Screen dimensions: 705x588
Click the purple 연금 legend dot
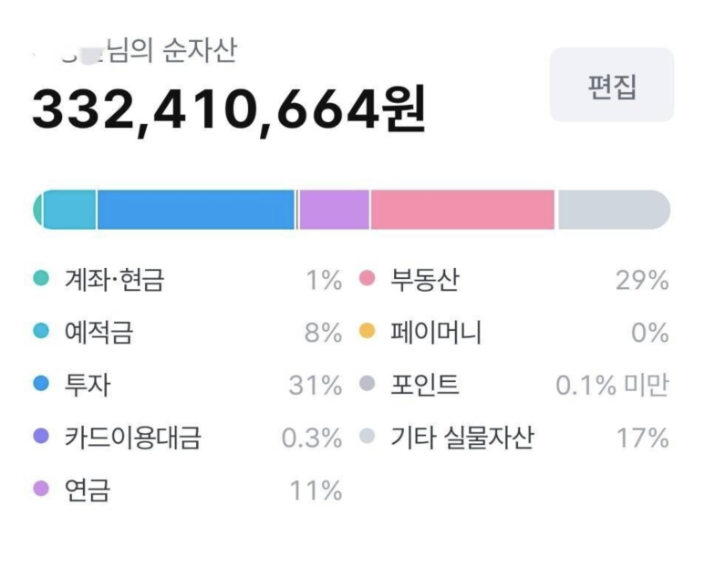pos(41,491)
